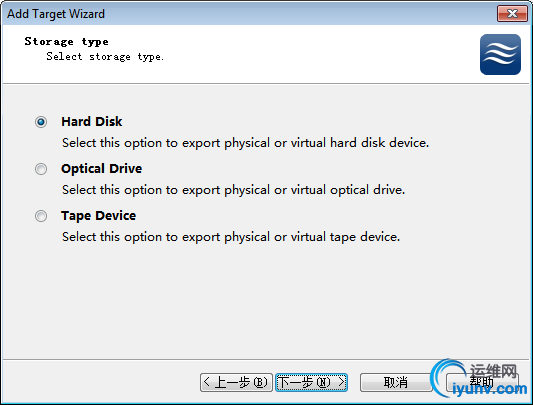Click the bold Tape Device label
Screen dimensions: 533x405
[x=99, y=216]
